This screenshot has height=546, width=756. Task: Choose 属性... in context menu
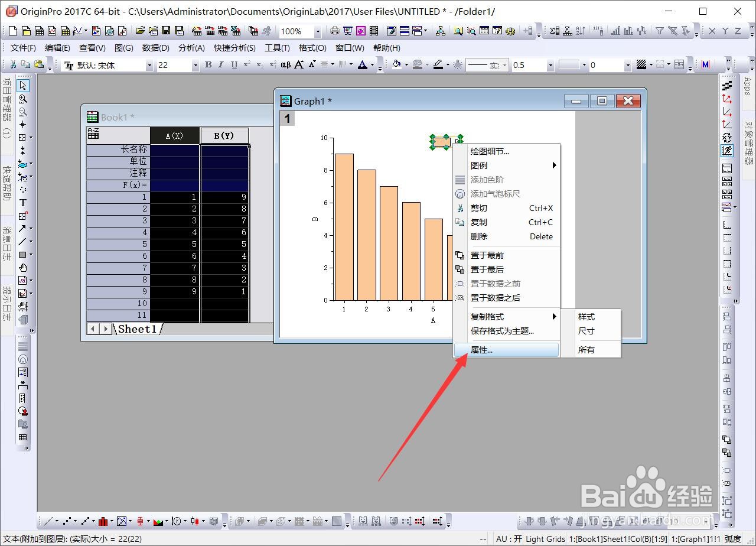point(506,350)
